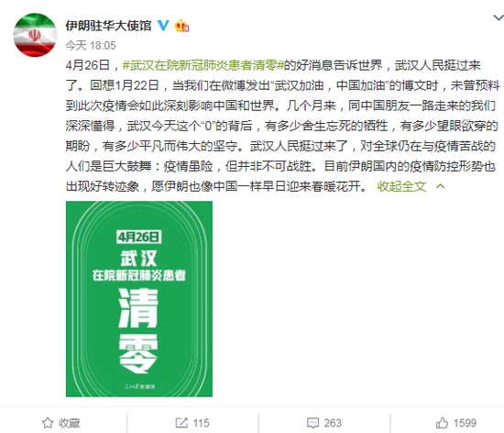Click the 收藏 favorite label
Screen dimensions: 504x433
coord(69,423)
